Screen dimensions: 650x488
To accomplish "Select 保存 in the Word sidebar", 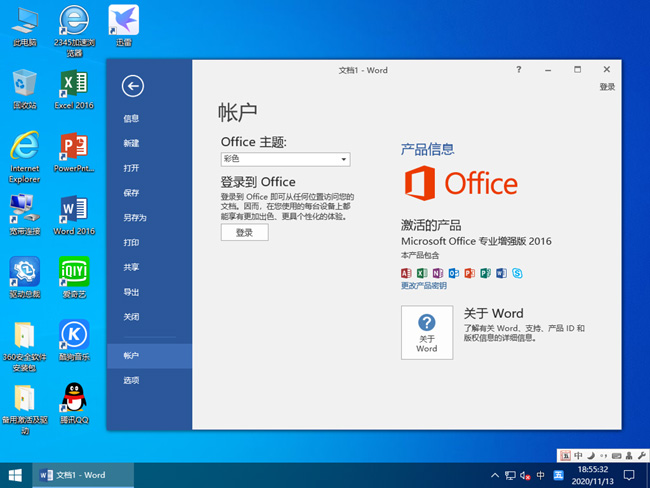I will (x=131, y=193).
